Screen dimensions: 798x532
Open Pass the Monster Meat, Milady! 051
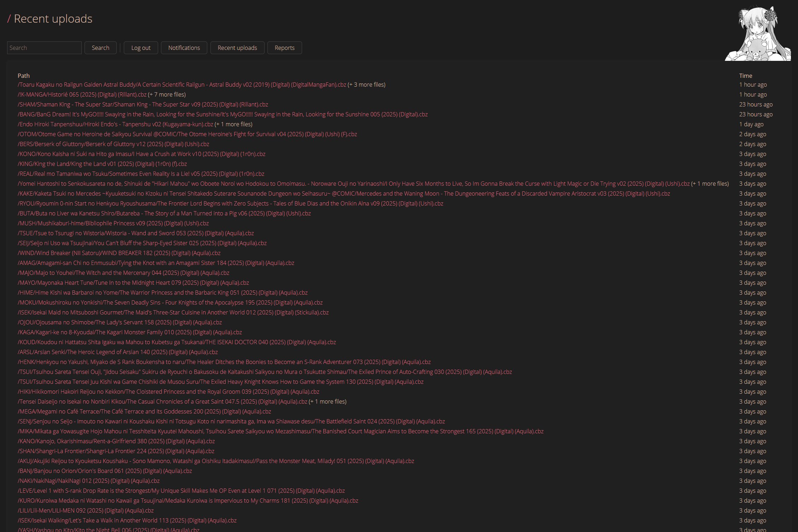click(216, 461)
